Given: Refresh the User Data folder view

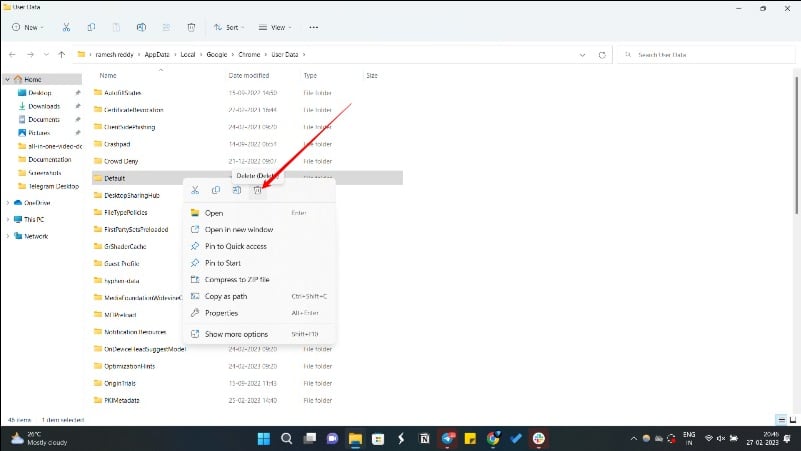Looking at the screenshot, I should click(x=602, y=55).
